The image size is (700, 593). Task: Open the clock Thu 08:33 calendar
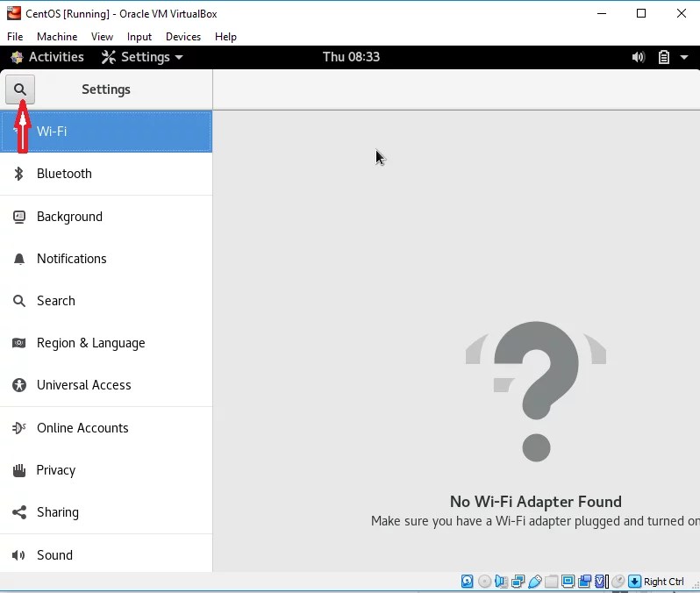pyautogui.click(x=351, y=57)
